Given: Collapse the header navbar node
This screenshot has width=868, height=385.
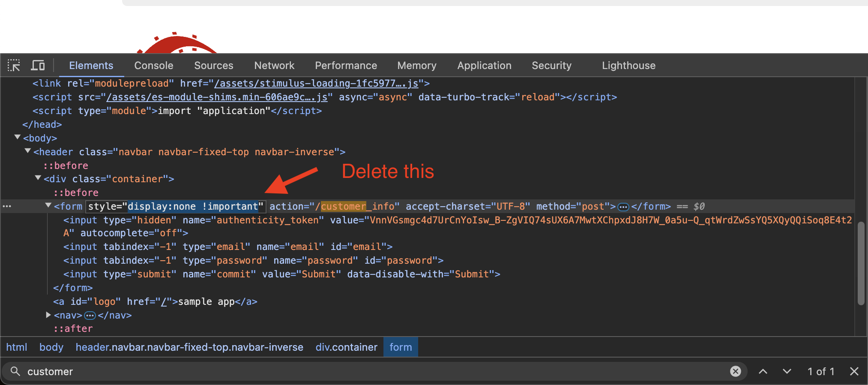Looking at the screenshot, I should pos(28,151).
